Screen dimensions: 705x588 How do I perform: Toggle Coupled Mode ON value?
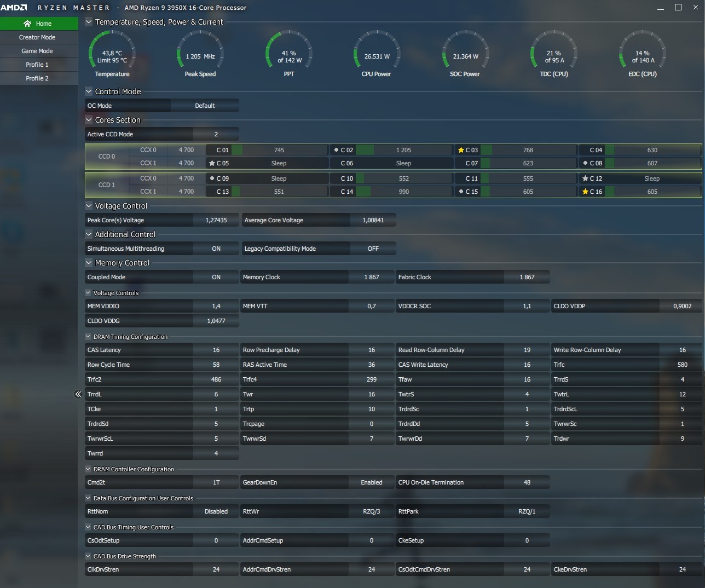click(216, 277)
